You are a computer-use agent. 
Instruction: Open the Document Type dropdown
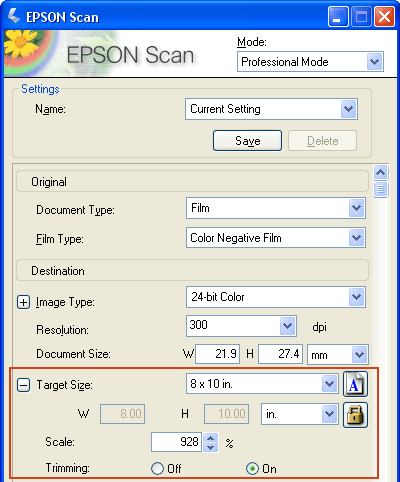[356, 208]
